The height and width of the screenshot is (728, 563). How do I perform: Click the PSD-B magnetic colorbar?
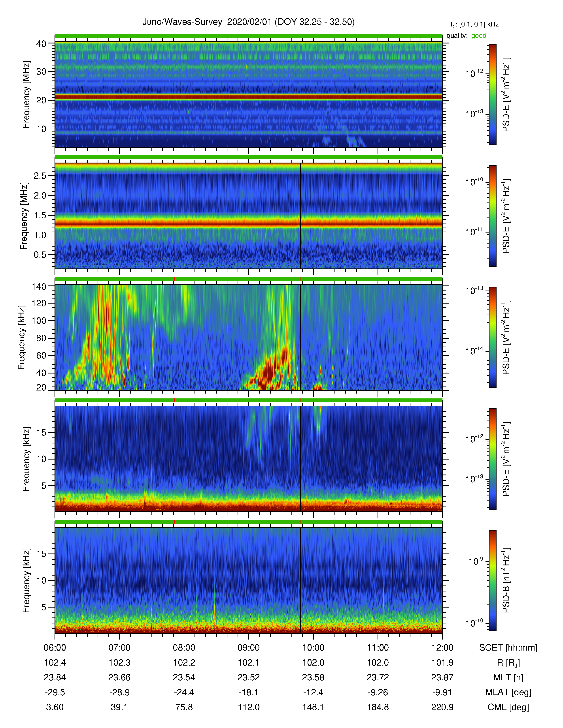tap(492, 580)
